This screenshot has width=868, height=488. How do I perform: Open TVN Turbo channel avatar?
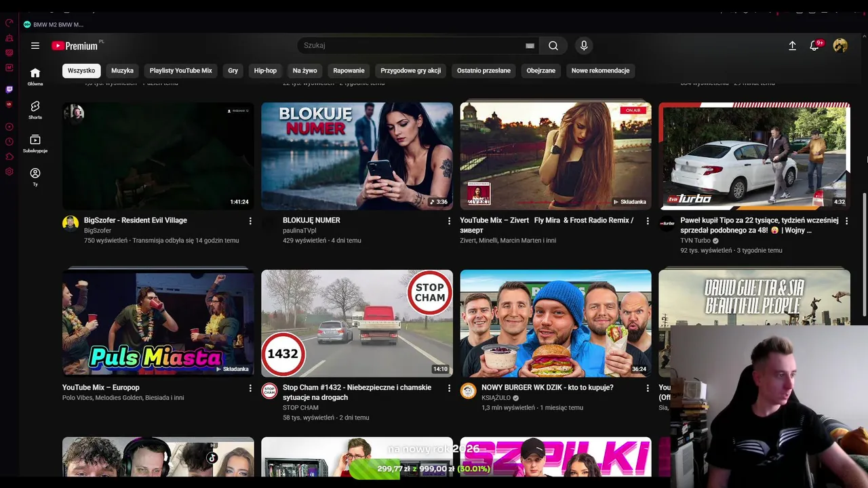pos(667,224)
